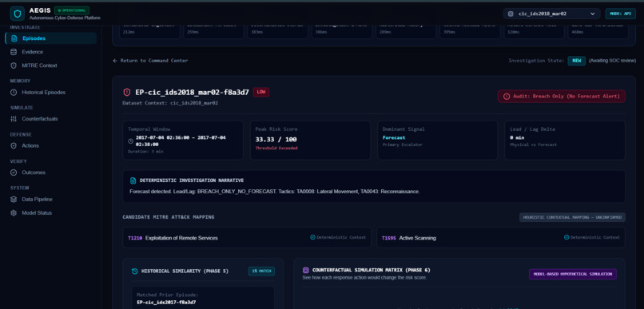Click the MITRE Context shield icon
The height and width of the screenshot is (309, 644).
[14, 65]
